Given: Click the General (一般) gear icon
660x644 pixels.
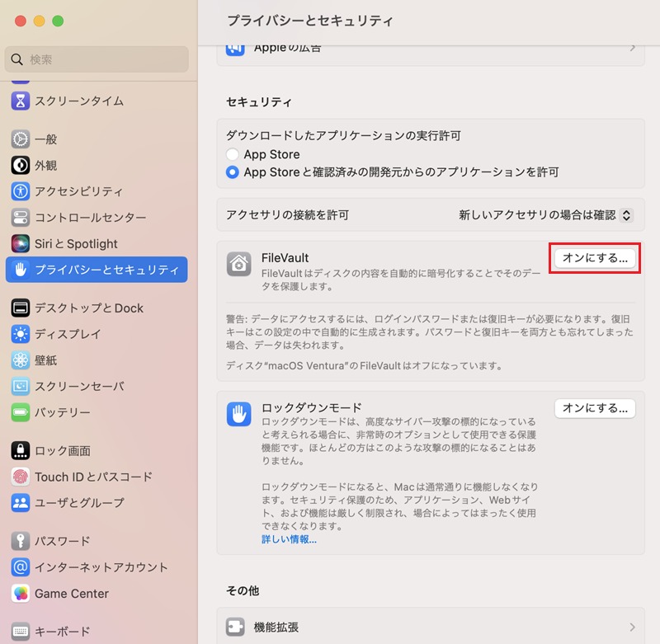Looking at the screenshot, I should tap(20, 139).
